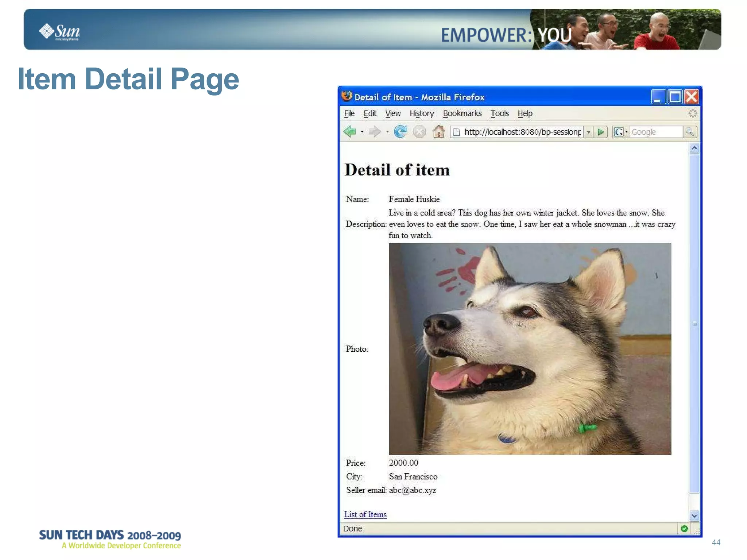Expand the address bar URL dropdown
The width and height of the screenshot is (747, 560).
588,132
